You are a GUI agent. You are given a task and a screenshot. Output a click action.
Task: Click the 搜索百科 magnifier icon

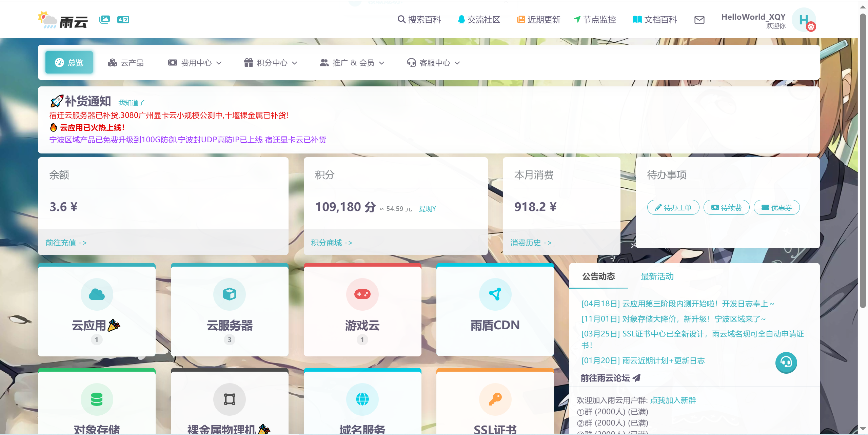[x=401, y=20]
